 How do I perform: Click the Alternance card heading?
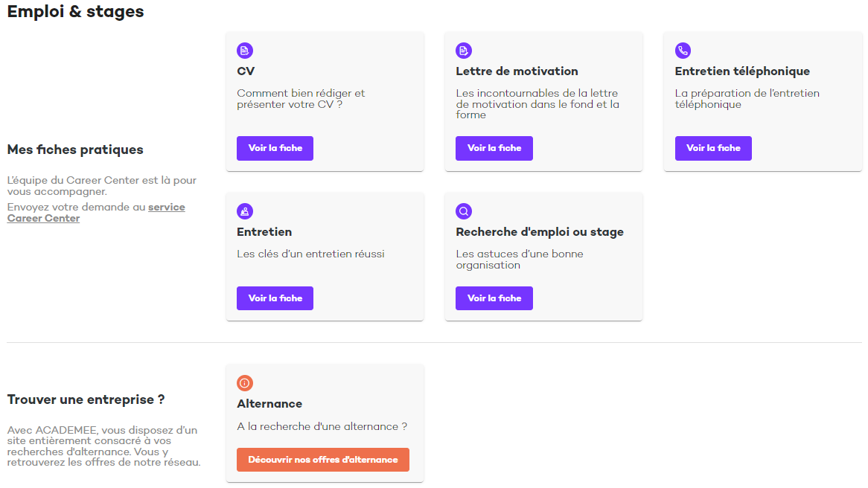pos(269,404)
